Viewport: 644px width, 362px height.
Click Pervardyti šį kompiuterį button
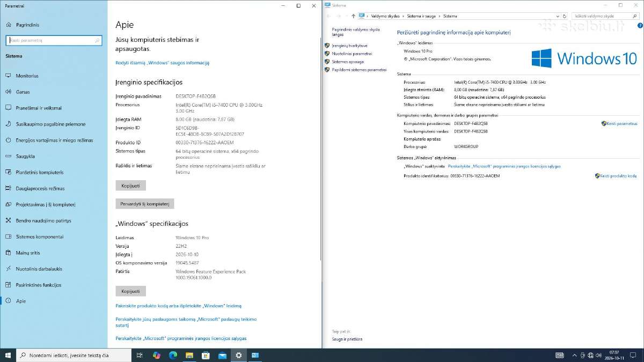click(145, 204)
